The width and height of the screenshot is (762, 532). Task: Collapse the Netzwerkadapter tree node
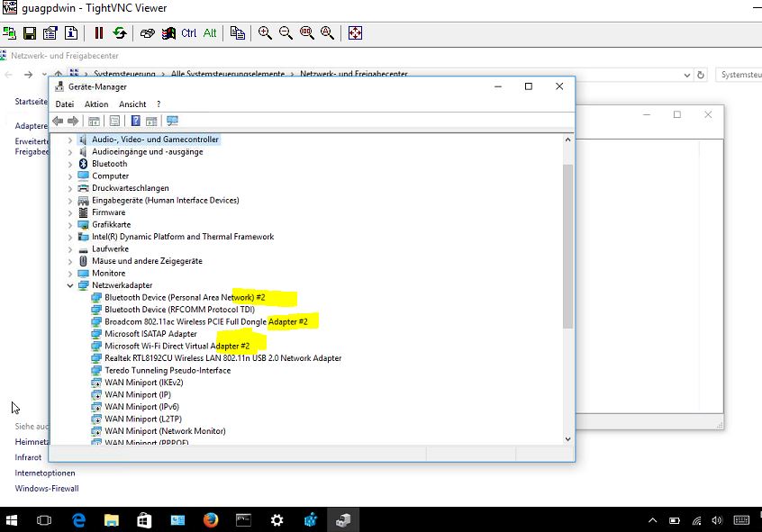click(x=70, y=285)
